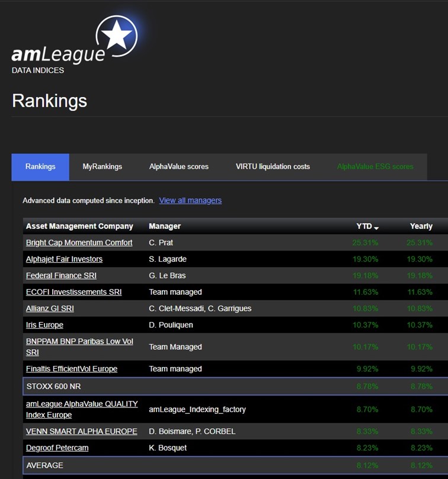Click the 10.83% Yearly value
This screenshot has height=479, width=448.
[420, 309]
